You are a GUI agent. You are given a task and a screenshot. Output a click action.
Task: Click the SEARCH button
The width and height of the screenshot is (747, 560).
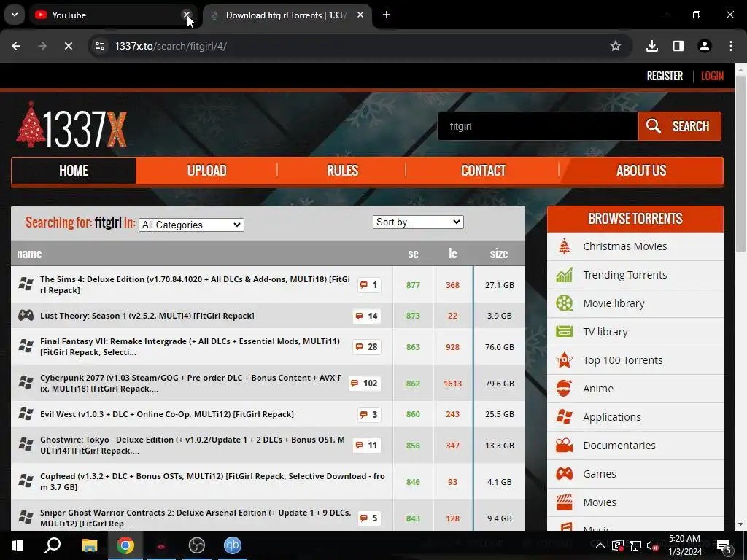click(x=680, y=126)
